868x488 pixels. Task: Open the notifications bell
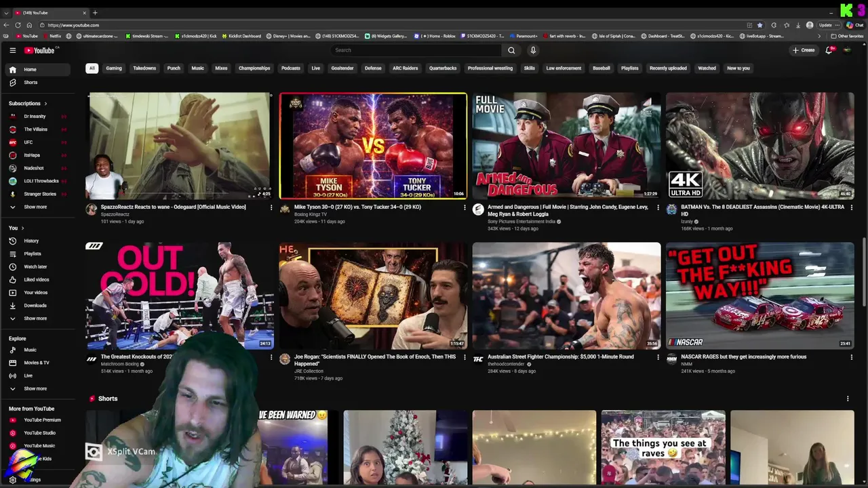click(829, 50)
